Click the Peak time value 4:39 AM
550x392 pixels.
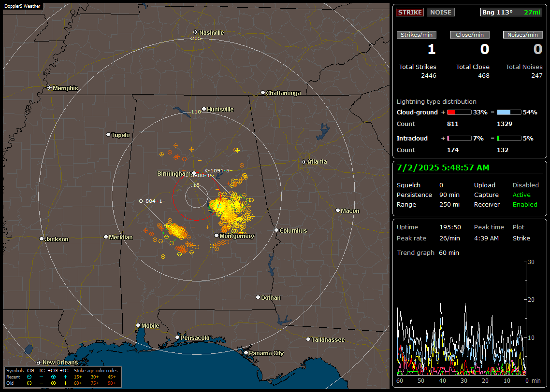[x=486, y=238]
